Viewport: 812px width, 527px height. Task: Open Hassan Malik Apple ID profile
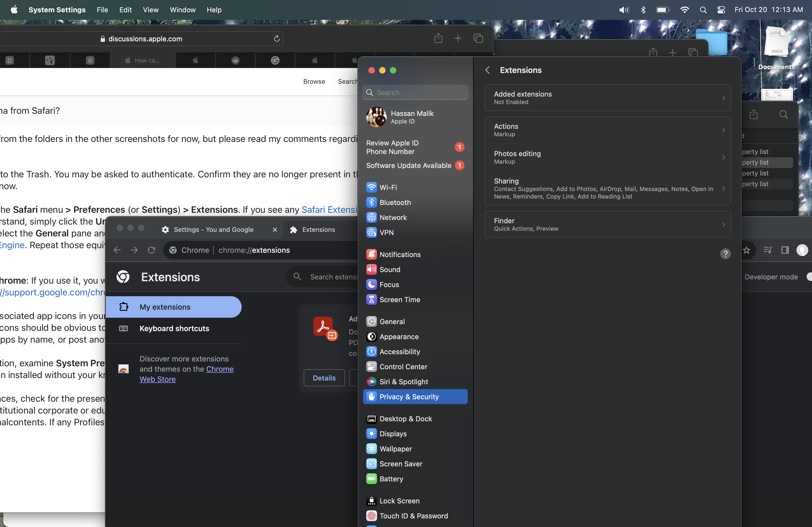pos(412,117)
